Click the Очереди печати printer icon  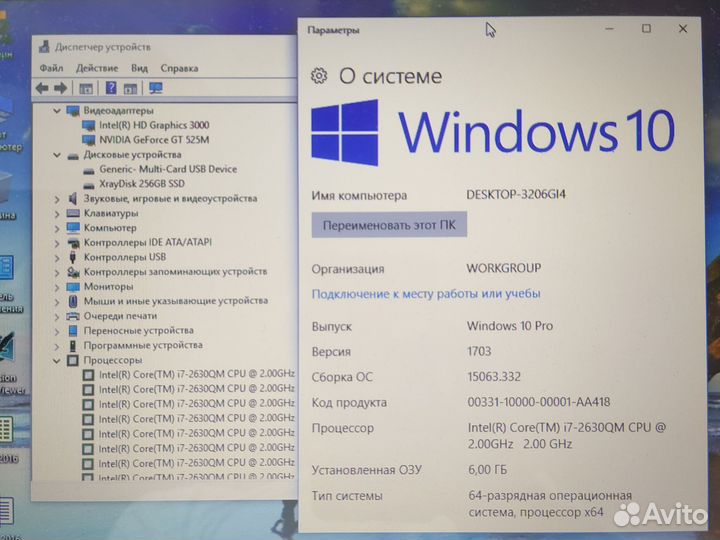pos(73,316)
